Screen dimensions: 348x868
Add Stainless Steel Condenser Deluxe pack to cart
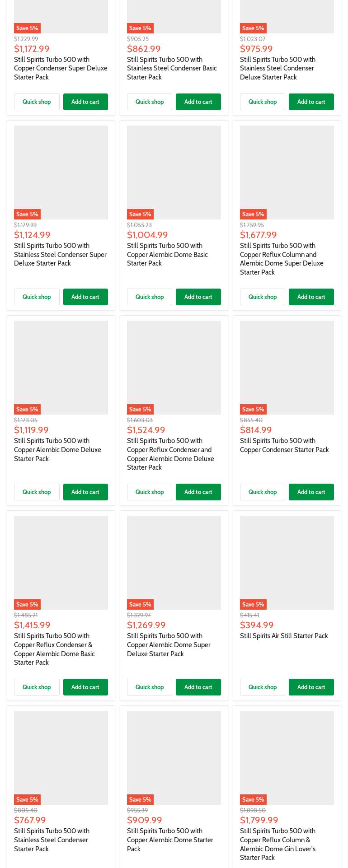[x=311, y=102]
